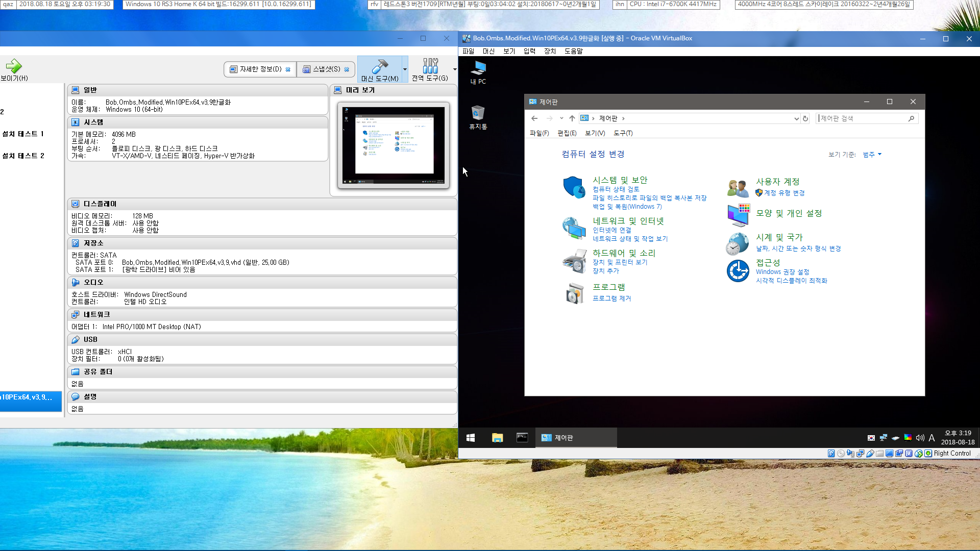Click the mouse integration status icon
This screenshot has height=551, width=980.
919,454
